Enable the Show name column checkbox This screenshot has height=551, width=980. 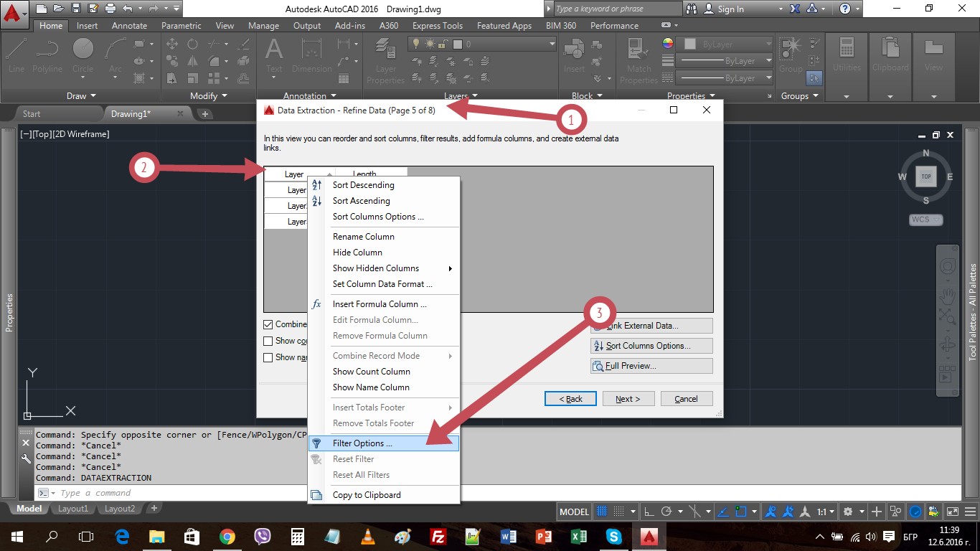click(268, 357)
